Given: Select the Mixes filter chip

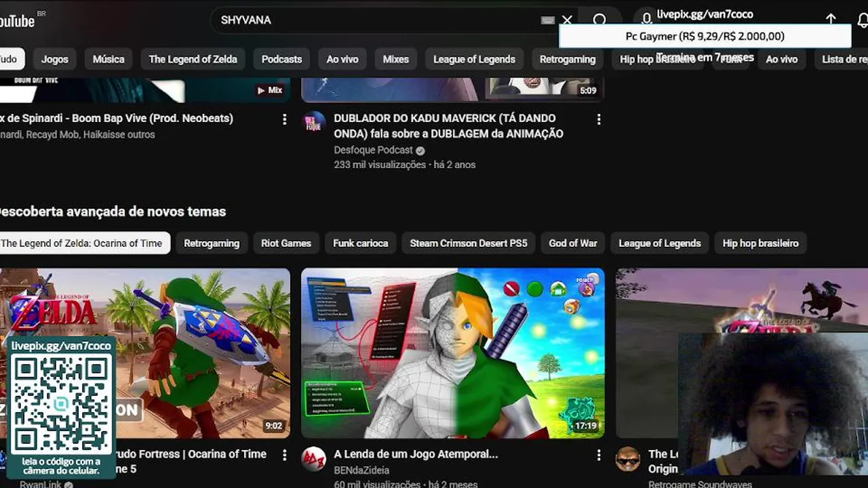Looking at the screenshot, I should click(x=395, y=59).
